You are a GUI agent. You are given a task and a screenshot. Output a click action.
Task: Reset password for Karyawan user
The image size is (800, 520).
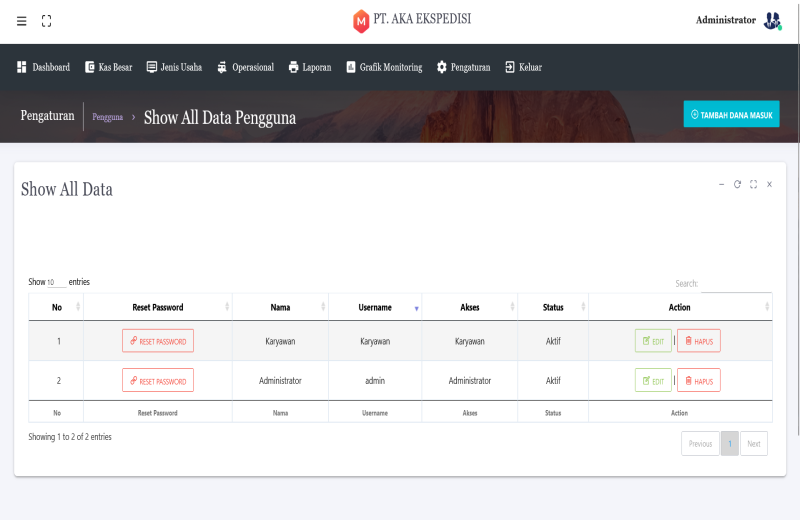(158, 341)
